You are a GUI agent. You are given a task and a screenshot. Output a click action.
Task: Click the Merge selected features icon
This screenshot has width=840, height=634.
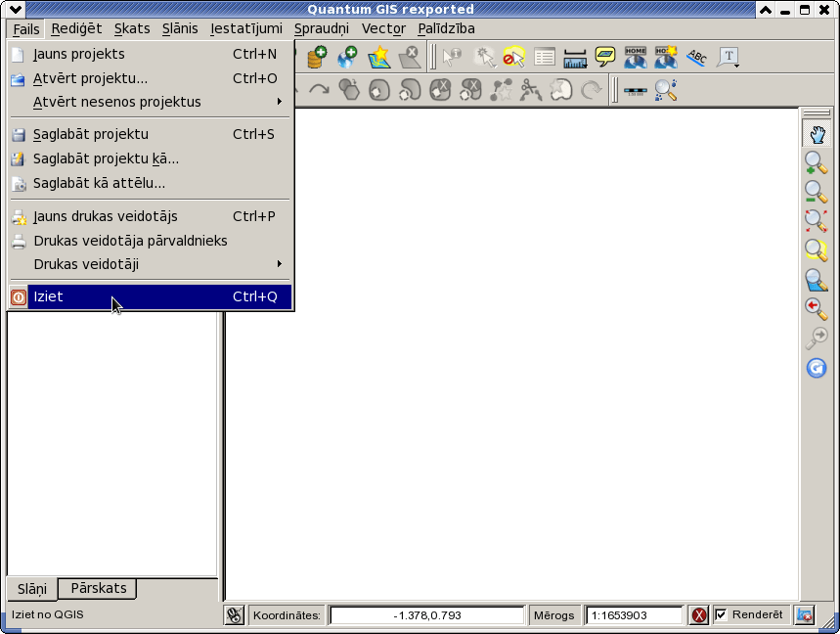[x=561, y=89]
